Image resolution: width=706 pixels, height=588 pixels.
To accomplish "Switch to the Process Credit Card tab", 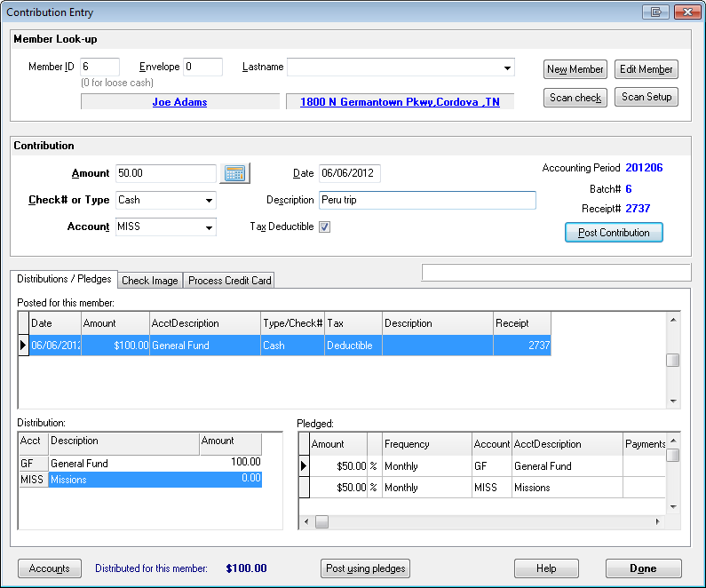I will 230,281.
